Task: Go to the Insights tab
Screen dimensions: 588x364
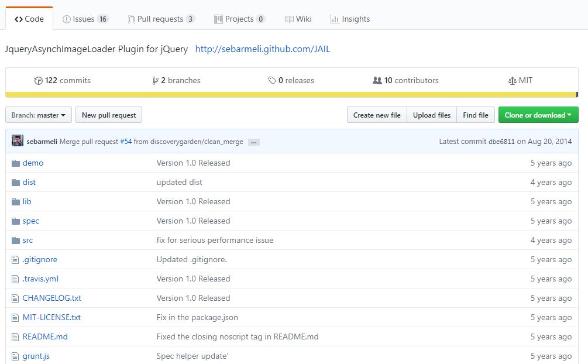Action: 350,19
